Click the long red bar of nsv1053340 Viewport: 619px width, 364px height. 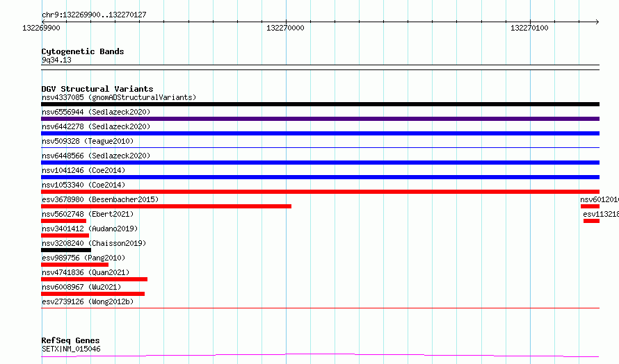tap(320, 192)
